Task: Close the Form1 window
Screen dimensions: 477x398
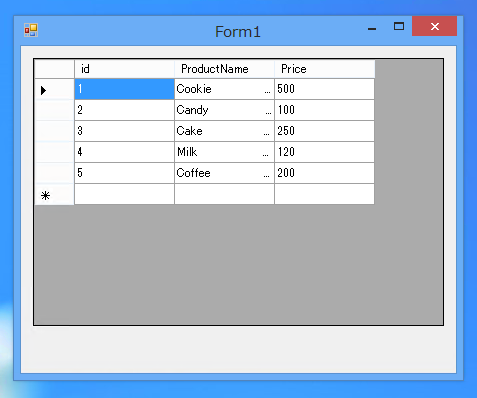Action: click(435, 26)
